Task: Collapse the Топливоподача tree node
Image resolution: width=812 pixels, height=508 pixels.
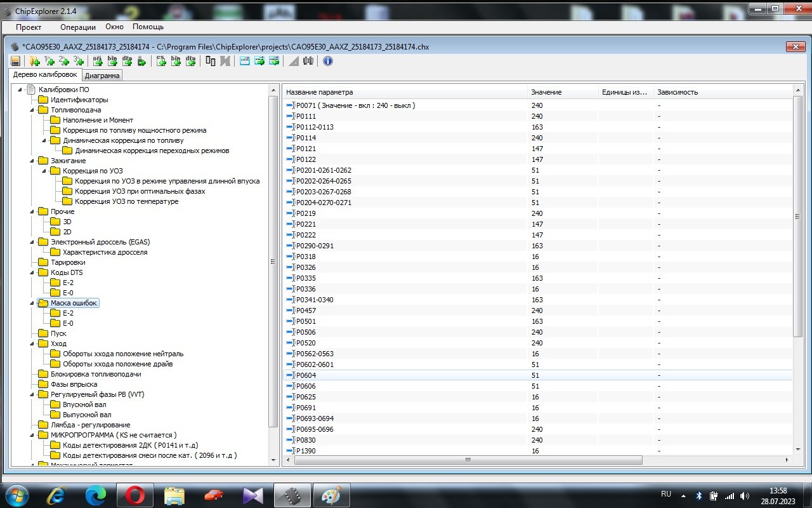Action: pos(31,110)
